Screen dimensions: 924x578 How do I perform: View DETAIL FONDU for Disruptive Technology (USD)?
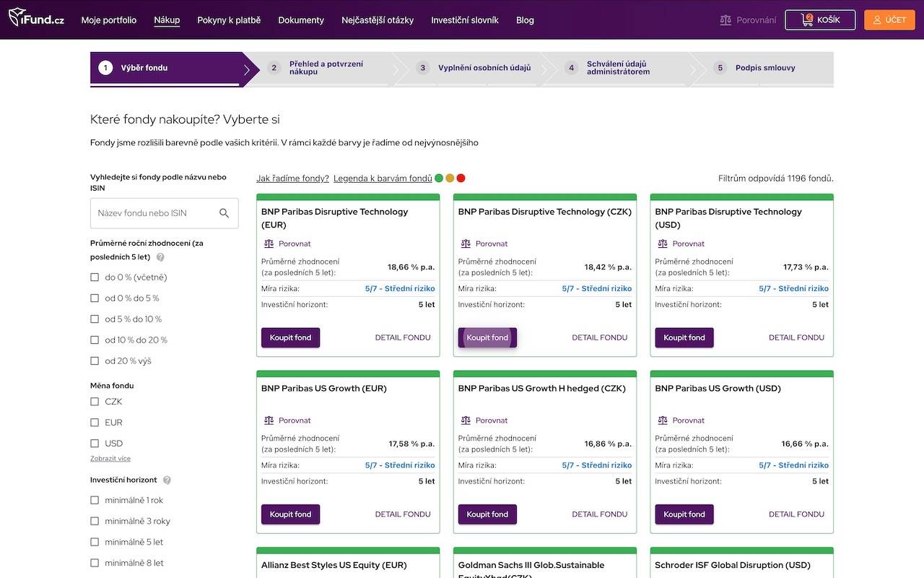click(796, 337)
